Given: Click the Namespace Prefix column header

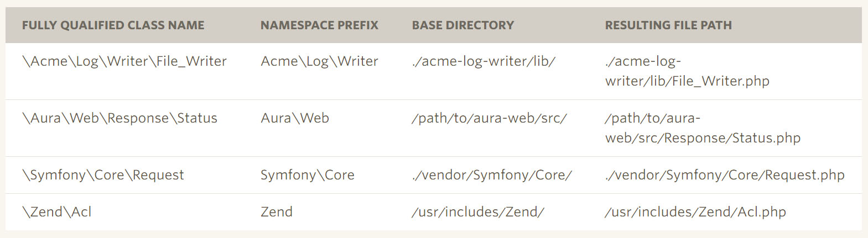Looking at the screenshot, I should [x=319, y=25].
